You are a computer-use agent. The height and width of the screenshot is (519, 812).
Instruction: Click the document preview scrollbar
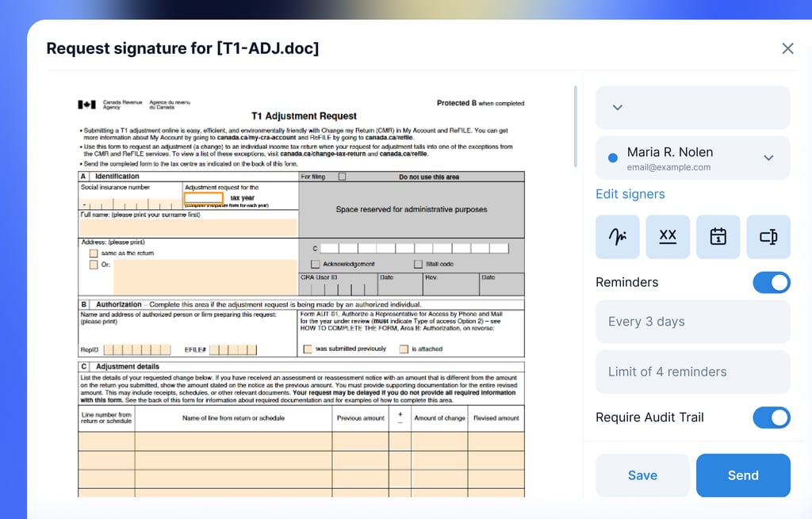576,125
